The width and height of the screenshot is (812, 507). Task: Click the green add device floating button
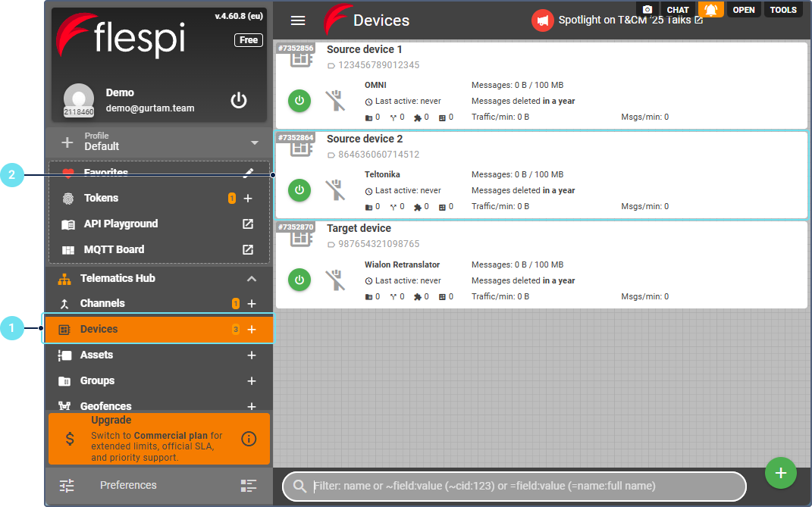point(780,473)
